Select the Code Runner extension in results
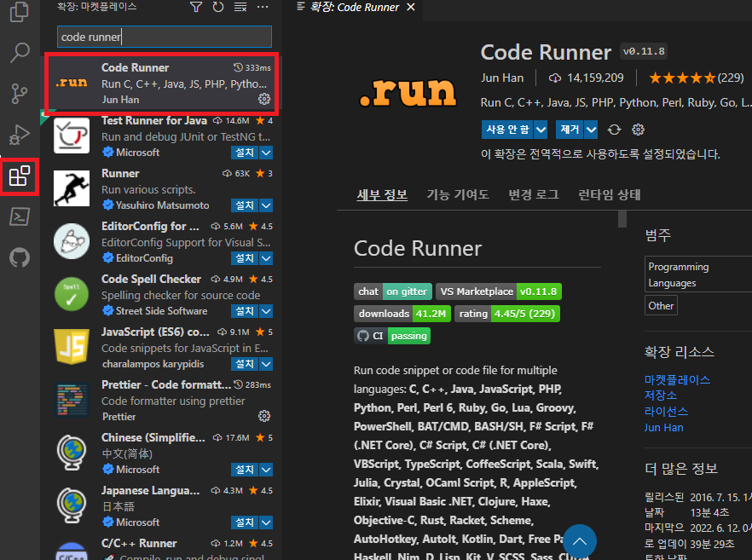752x560 pixels. [162, 84]
